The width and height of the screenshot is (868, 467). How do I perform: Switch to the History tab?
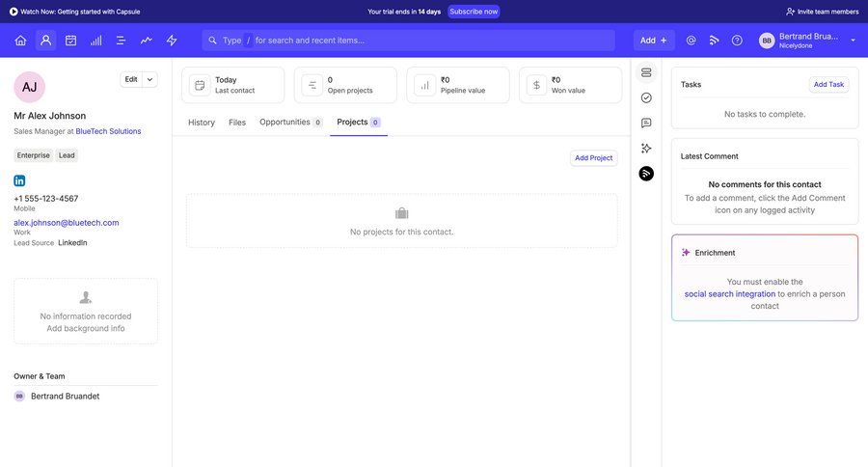tap(202, 123)
